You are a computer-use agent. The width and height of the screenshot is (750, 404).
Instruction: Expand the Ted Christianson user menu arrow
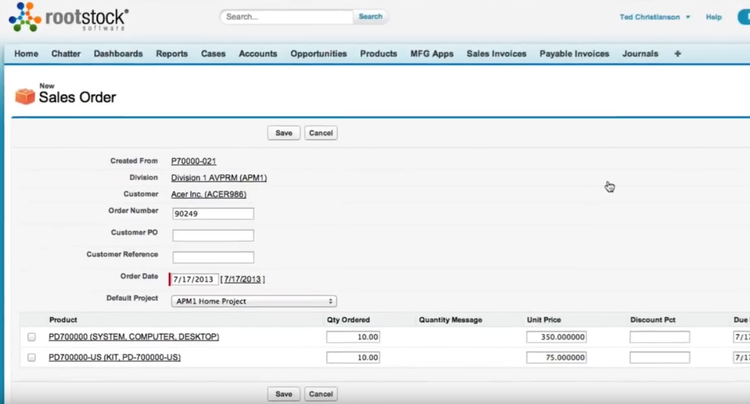(x=688, y=17)
